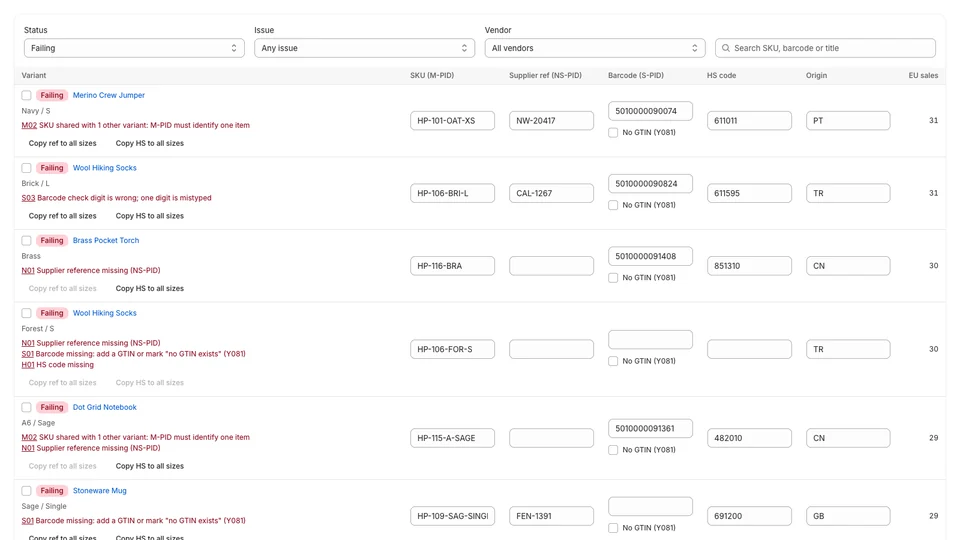
Task: Open the Brass Pocket Torch product link
Action: pos(106,240)
